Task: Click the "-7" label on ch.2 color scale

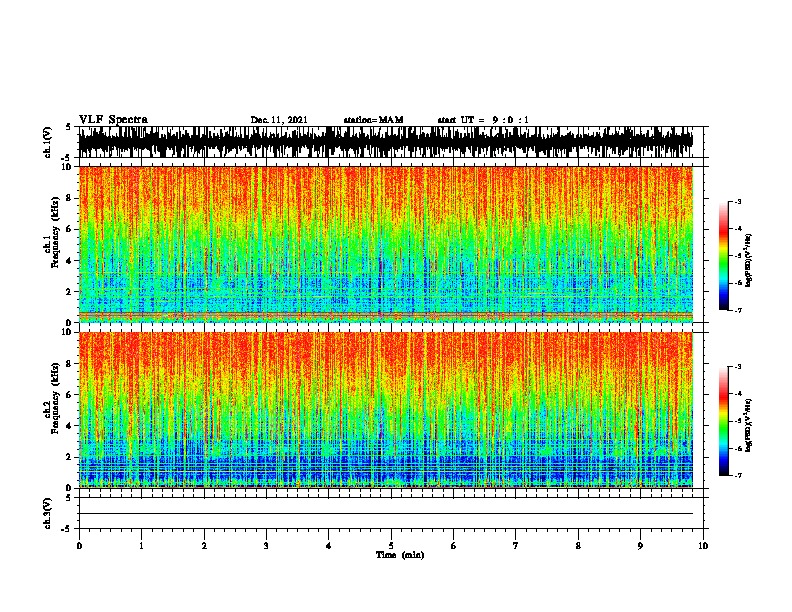Action: tap(738, 476)
